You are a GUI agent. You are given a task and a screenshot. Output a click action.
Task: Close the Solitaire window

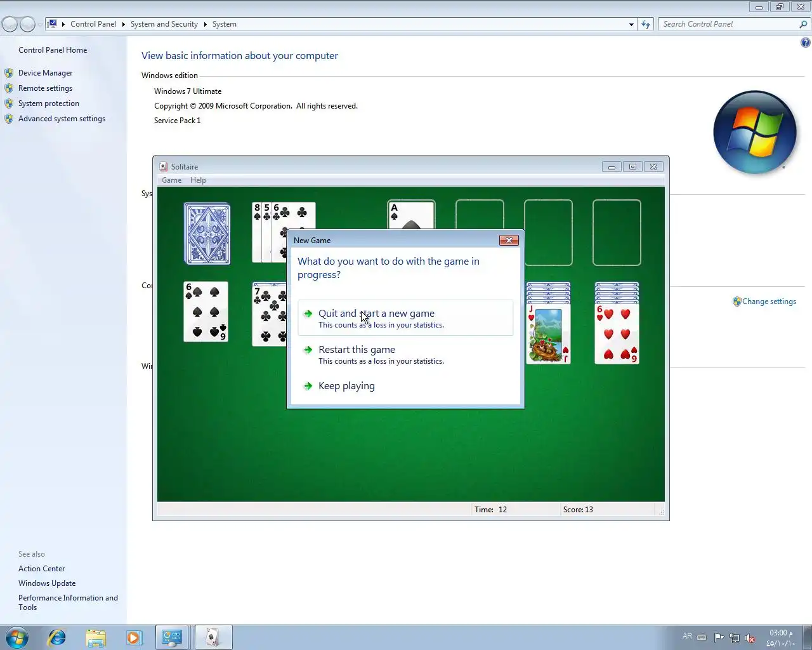[653, 167]
